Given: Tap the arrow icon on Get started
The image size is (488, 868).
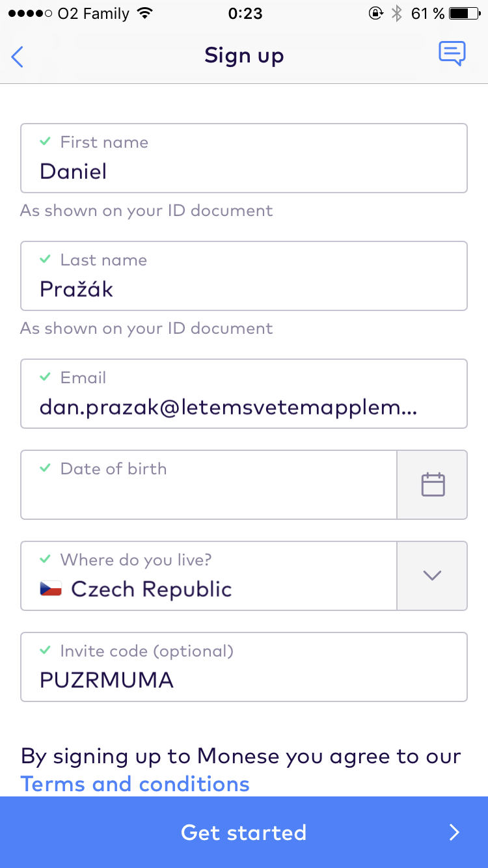Looking at the screenshot, I should (454, 832).
